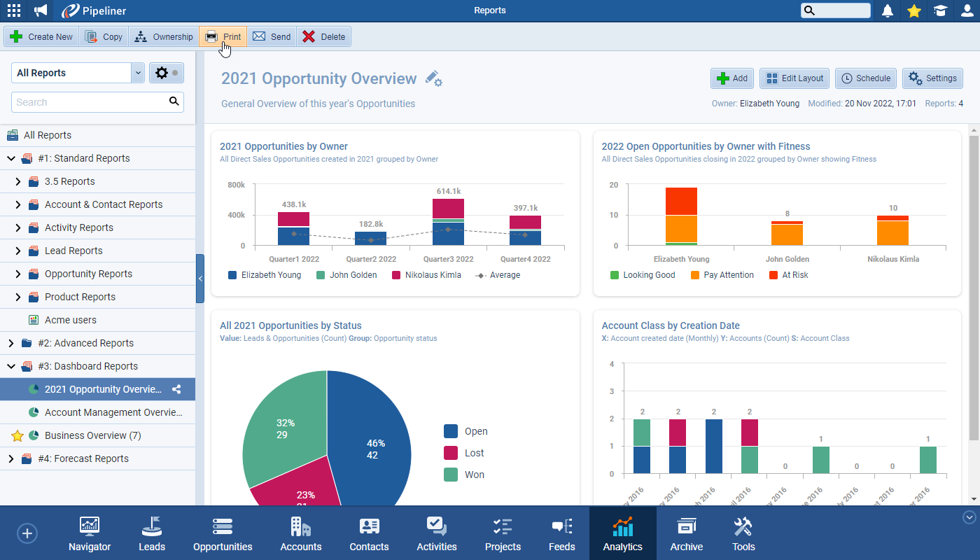Click the Create New button
The width and height of the screenshot is (980, 560).
click(41, 36)
